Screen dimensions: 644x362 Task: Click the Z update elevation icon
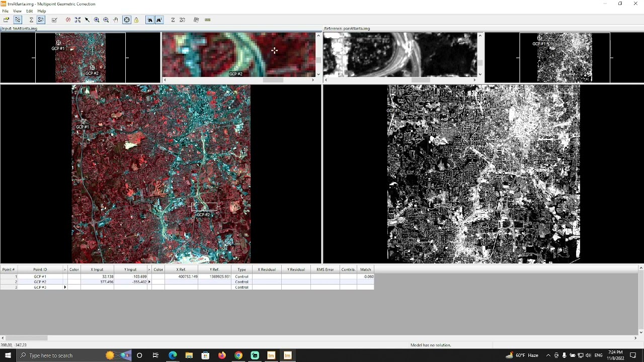coord(183,20)
